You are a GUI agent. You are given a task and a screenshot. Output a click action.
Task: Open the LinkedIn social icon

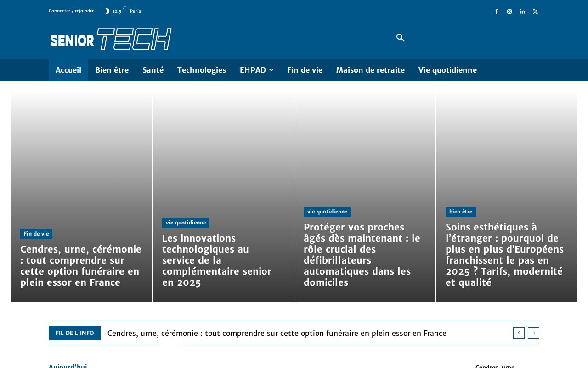click(x=522, y=11)
